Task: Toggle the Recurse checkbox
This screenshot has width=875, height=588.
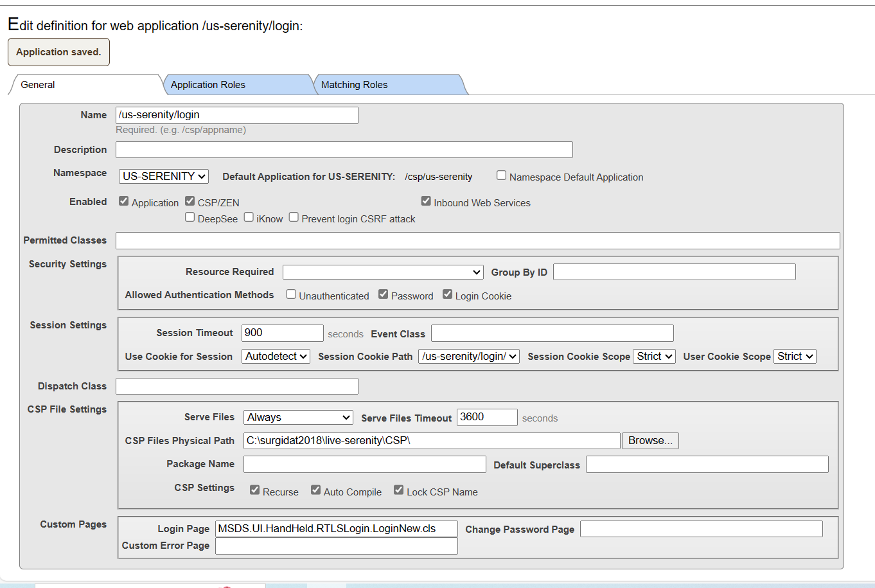Action: 255,490
